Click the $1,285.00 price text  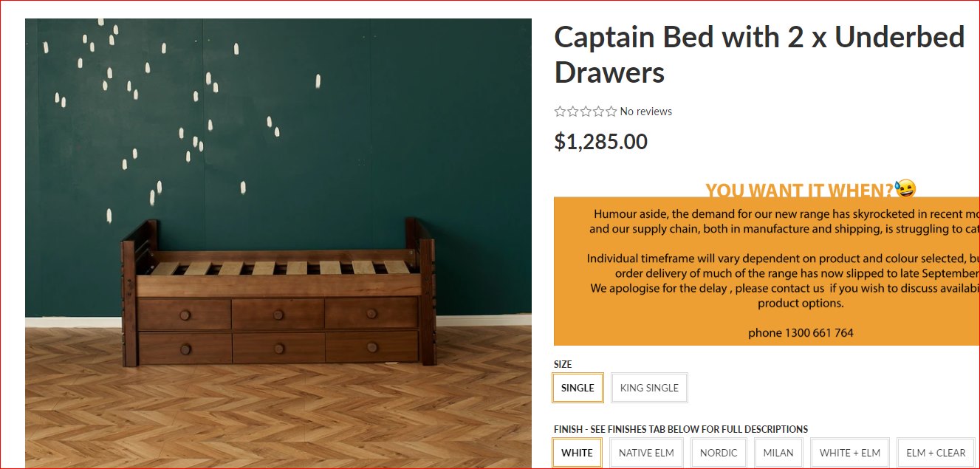(601, 142)
